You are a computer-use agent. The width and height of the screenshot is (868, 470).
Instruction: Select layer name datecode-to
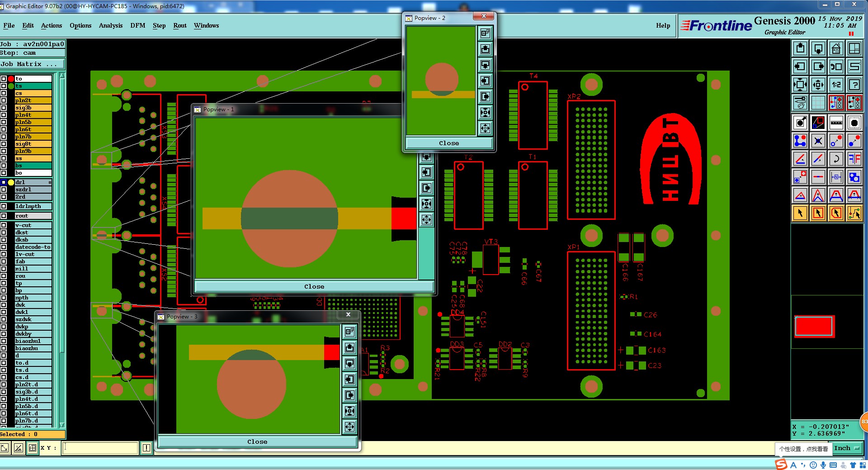pos(33,247)
